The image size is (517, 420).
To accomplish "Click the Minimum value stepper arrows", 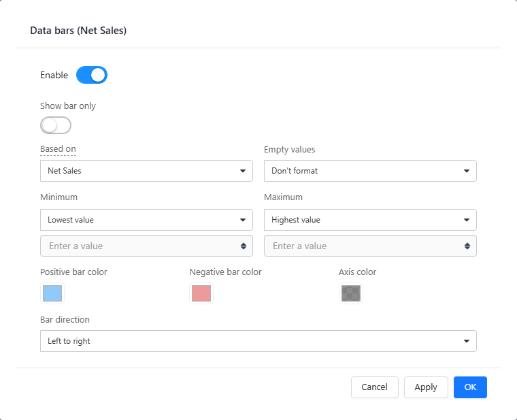I will [x=244, y=246].
